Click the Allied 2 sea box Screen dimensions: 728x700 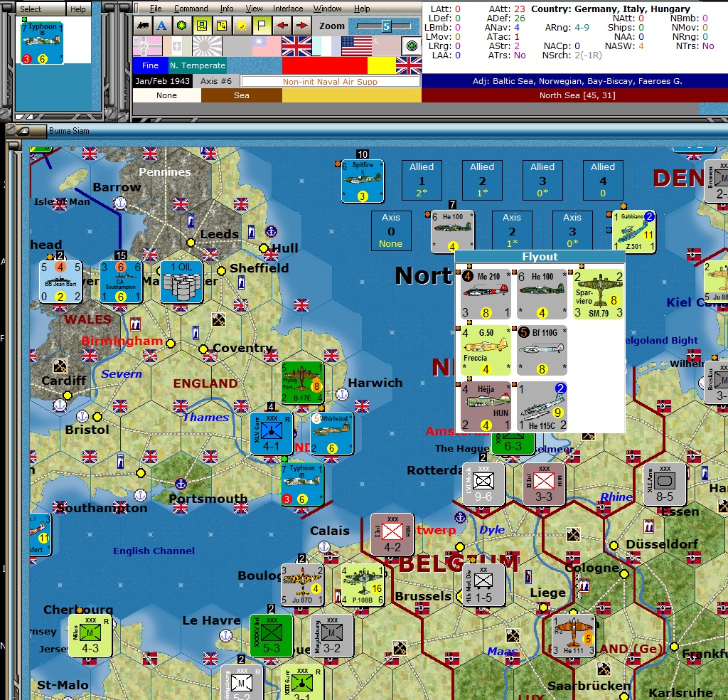[482, 180]
